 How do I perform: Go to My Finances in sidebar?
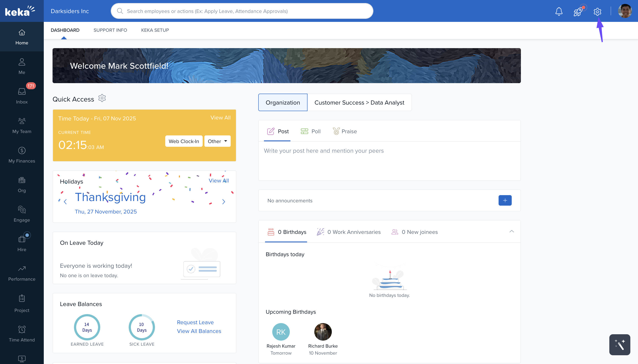click(22, 155)
